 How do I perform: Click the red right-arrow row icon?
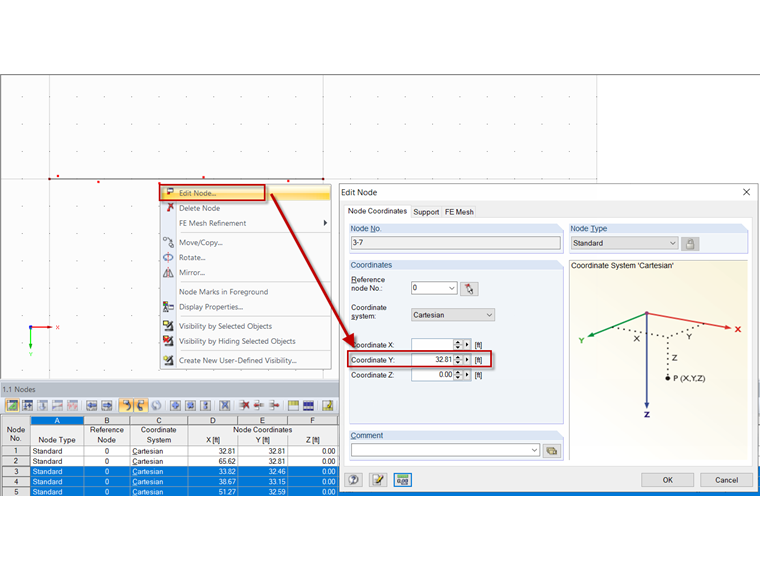[x=274, y=405]
